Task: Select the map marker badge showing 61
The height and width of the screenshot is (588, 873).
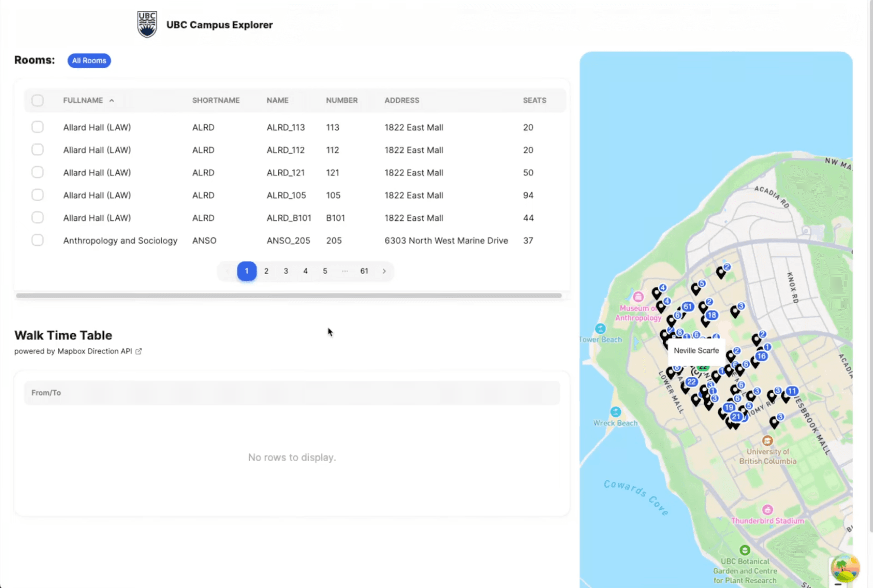Action: [687, 307]
